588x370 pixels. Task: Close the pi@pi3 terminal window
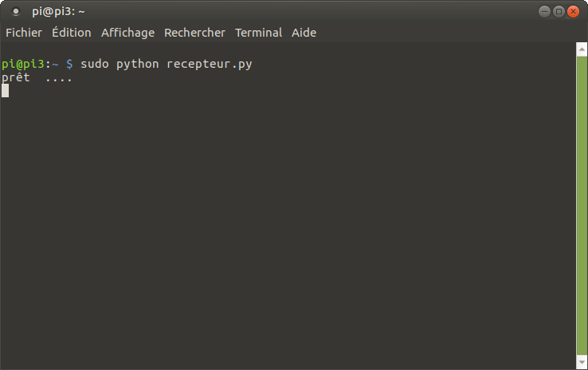[x=573, y=11]
